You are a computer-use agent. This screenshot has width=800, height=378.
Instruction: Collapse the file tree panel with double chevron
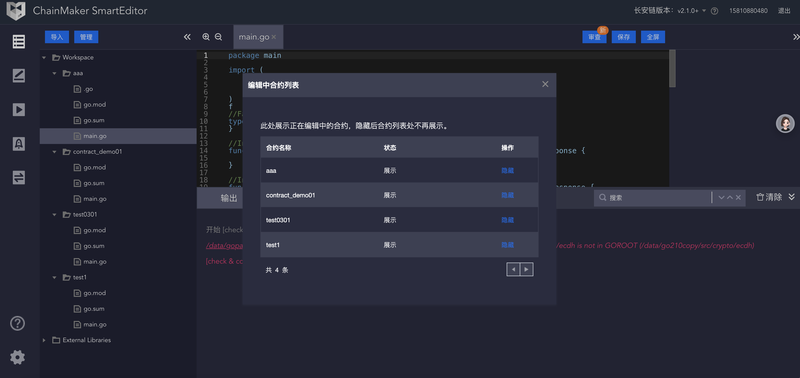pos(187,37)
